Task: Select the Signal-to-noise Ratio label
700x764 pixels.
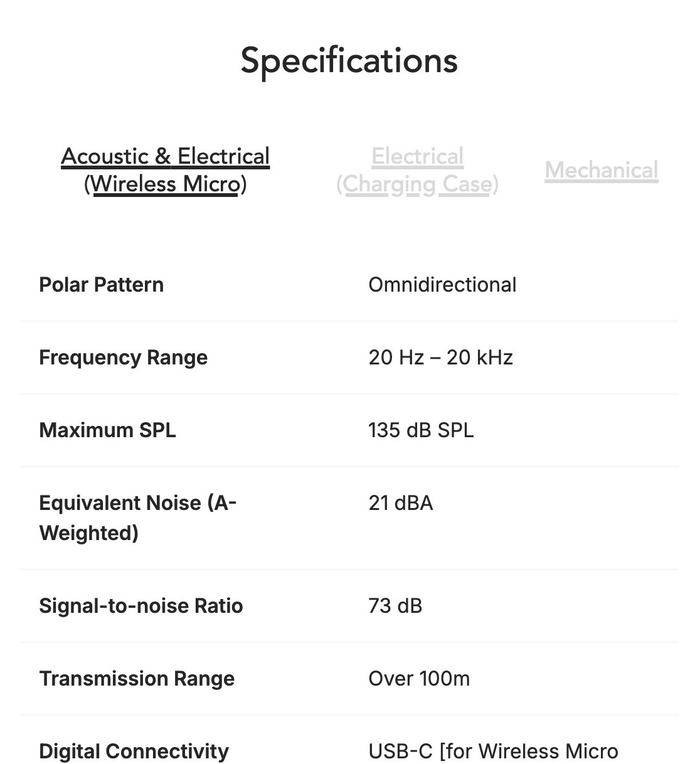Action: (141, 606)
